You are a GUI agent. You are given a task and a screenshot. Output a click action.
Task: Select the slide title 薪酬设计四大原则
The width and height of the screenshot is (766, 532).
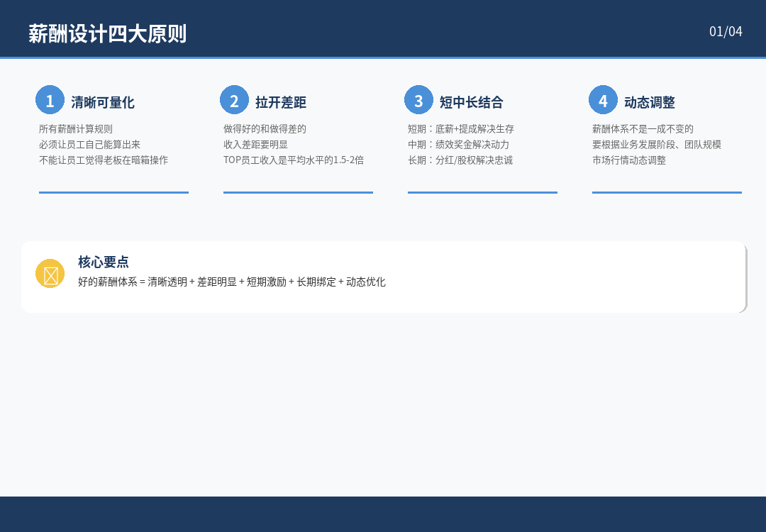pyautogui.click(x=108, y=34)
